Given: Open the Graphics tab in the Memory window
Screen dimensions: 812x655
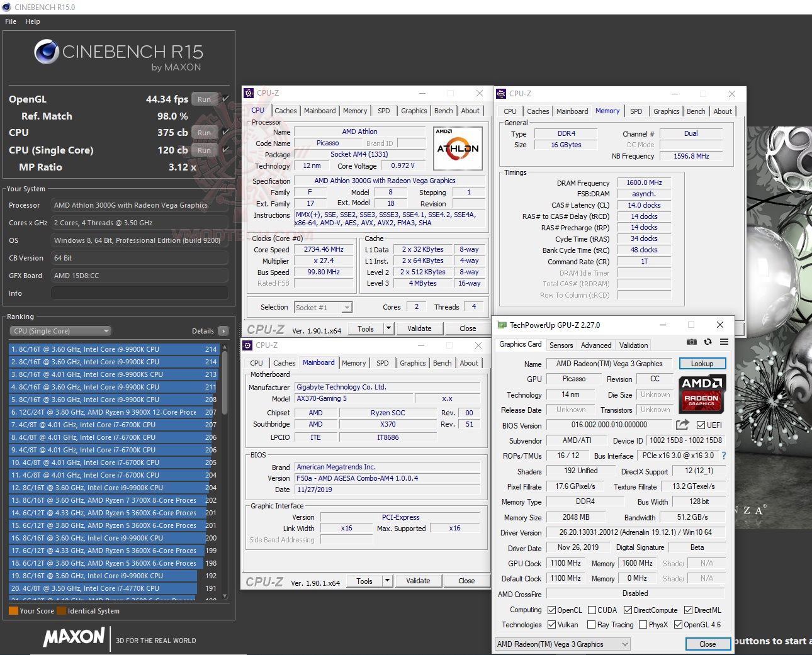Looking at the screenshot, I should (666, 111).
